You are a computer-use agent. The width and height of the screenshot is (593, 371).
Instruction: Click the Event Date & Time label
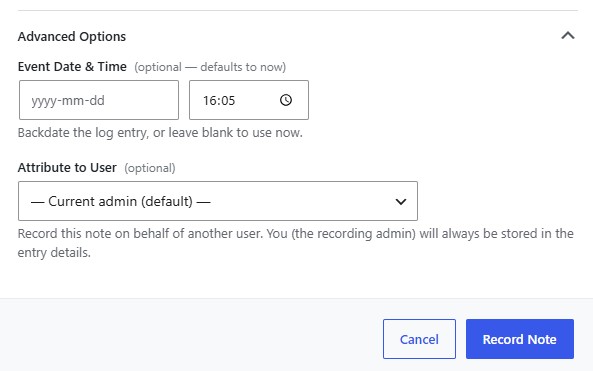(x=72, y=67)
